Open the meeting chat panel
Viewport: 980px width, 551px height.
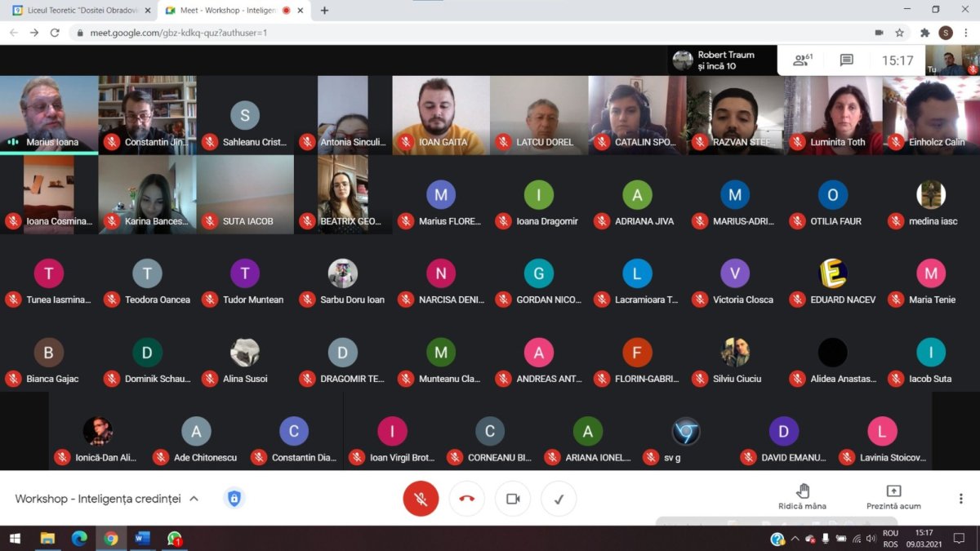click(x=846, y=60)
